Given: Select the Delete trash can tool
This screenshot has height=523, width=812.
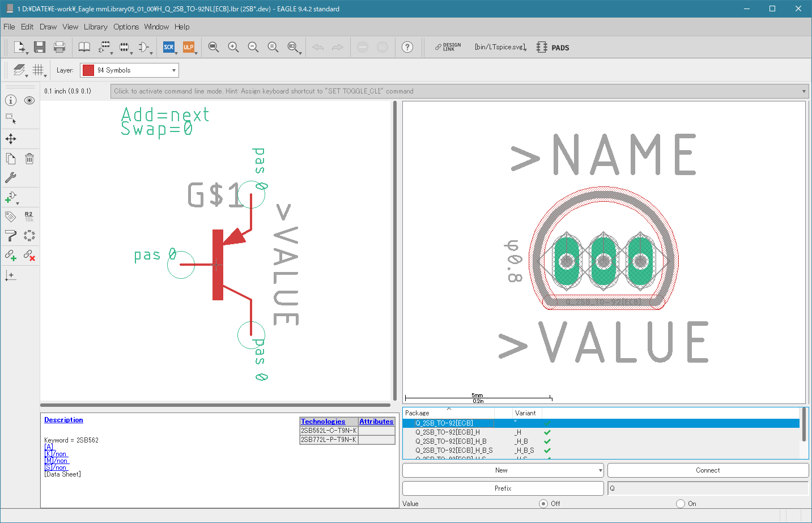Looking at the screenshot, I should (x=29, y=159).
